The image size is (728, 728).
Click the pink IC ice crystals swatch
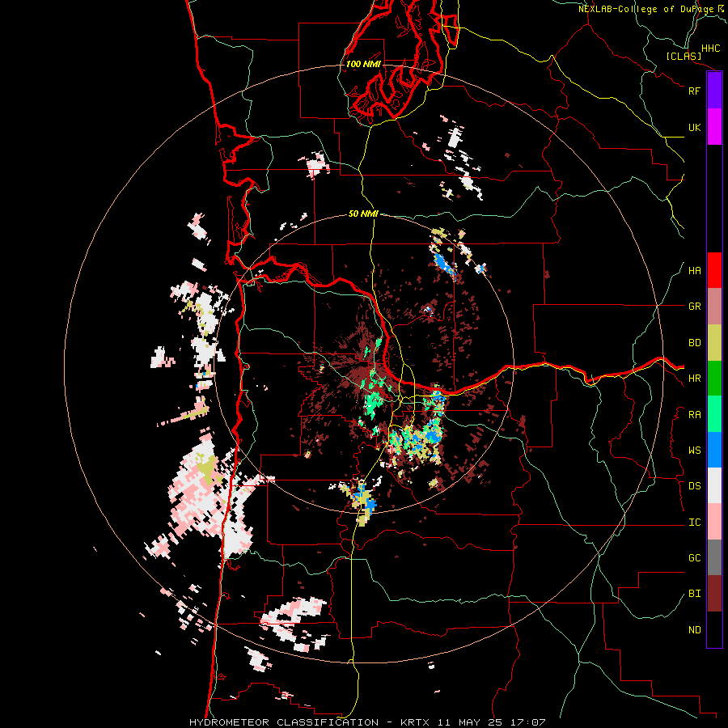pos(714,522)
